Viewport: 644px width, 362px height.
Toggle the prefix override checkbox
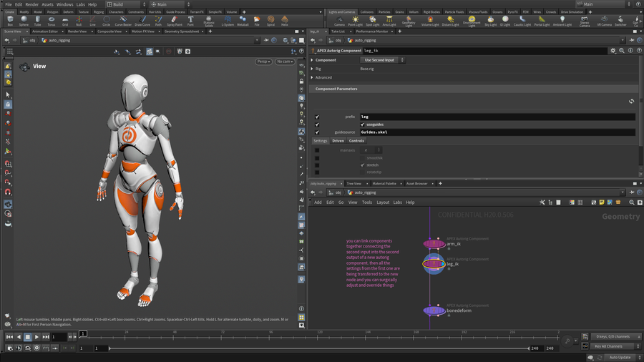tap(317, 117)
